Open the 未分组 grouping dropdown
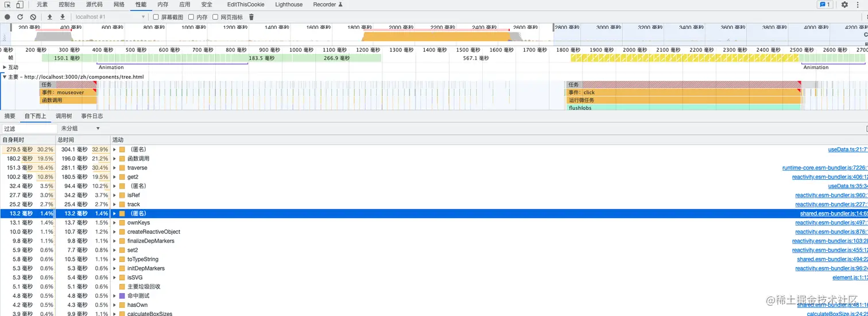868x316 pixels. coord(80,129)
